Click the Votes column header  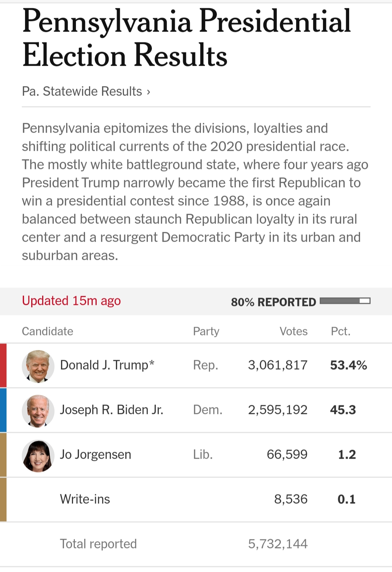point(294,331)
